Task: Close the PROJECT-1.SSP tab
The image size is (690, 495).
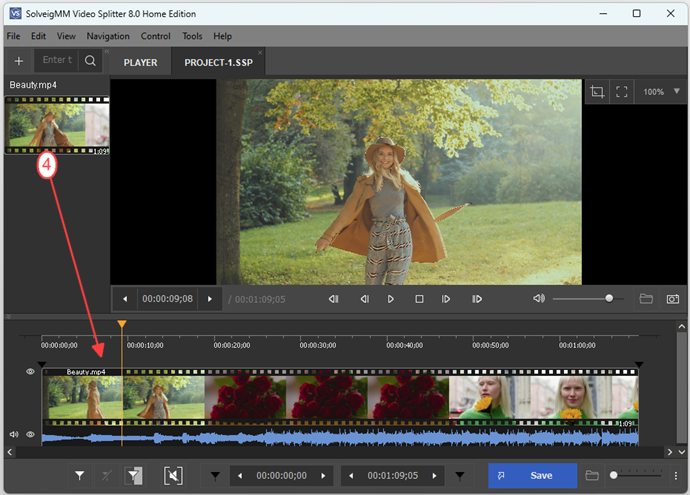Action: tap(260, 52)
